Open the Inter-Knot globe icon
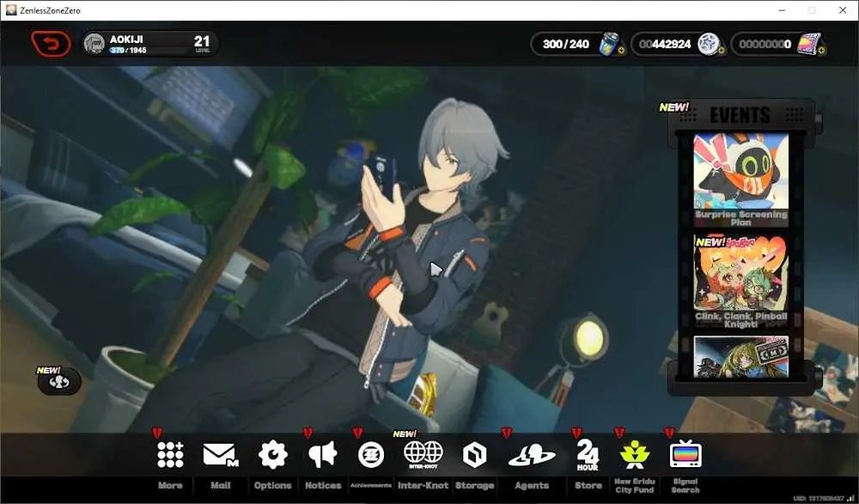Viewport: 859px width, 504px height. pyautogui.click(x=423, y=455)
